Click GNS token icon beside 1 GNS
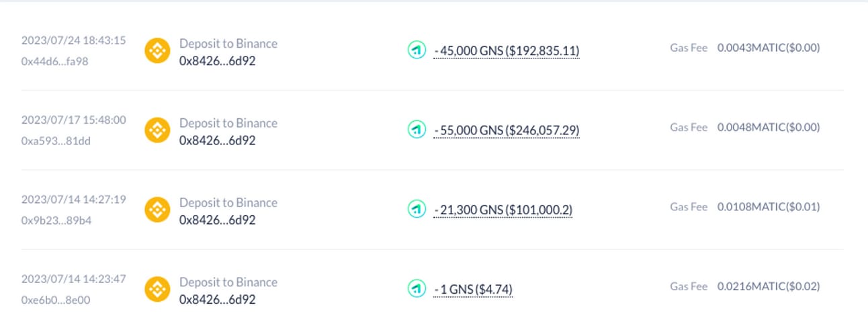This screenshot has height=328, width=868. pyautogui.click(x=417, y=289)
